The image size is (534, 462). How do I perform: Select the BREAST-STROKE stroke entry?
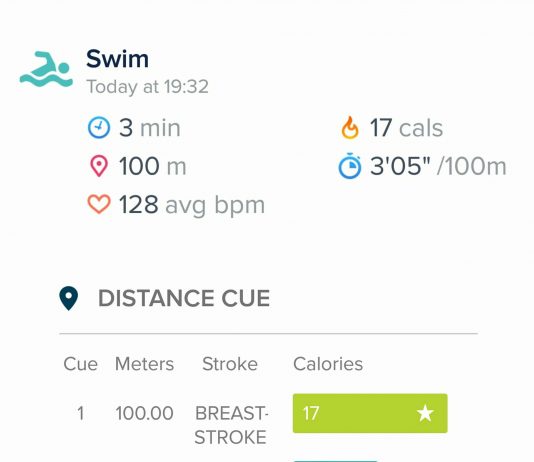coord(231,425)
